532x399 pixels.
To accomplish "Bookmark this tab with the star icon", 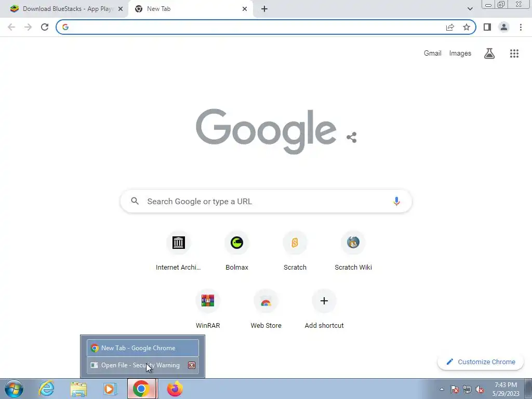I will (x=467, y=27).
